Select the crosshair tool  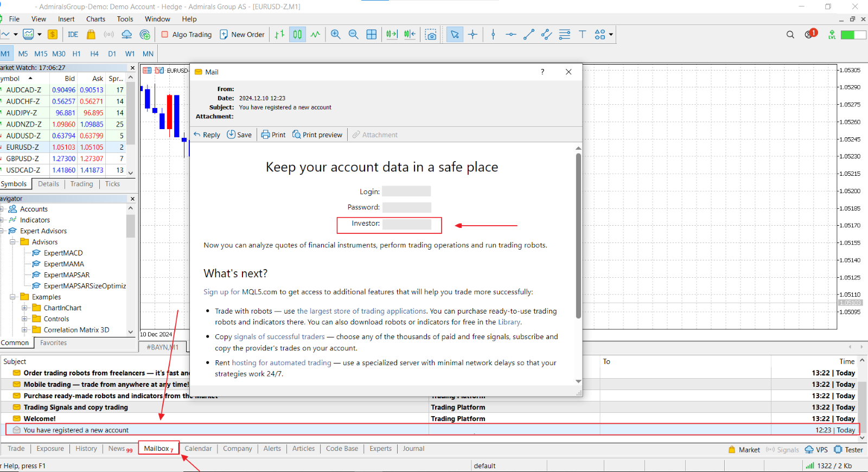coord(473,34)
